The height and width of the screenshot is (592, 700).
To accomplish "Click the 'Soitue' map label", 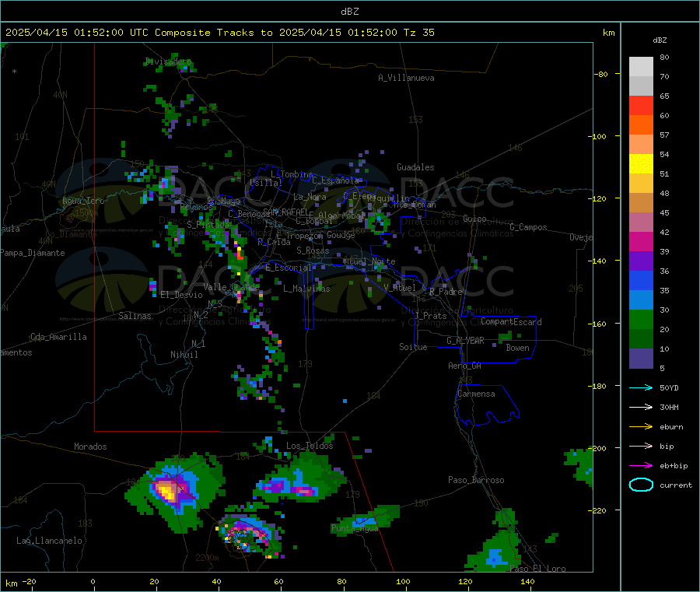I will [413, 346].
